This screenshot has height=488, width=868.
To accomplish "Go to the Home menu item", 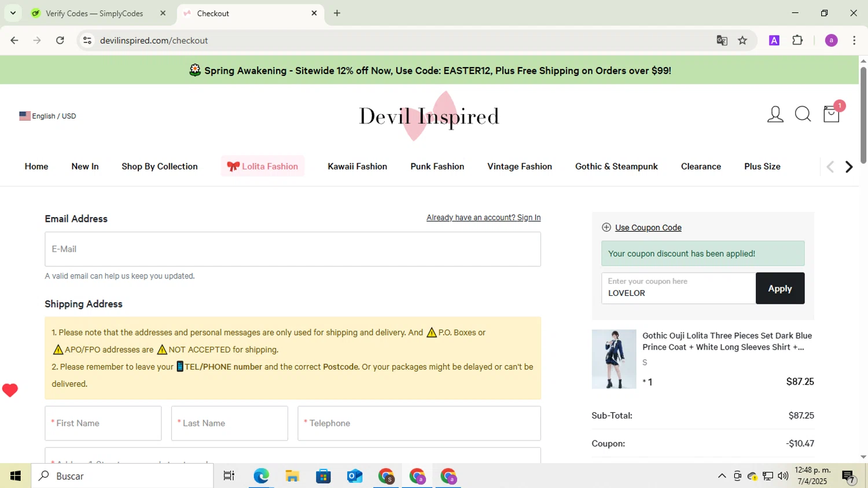I will point(36,166).
